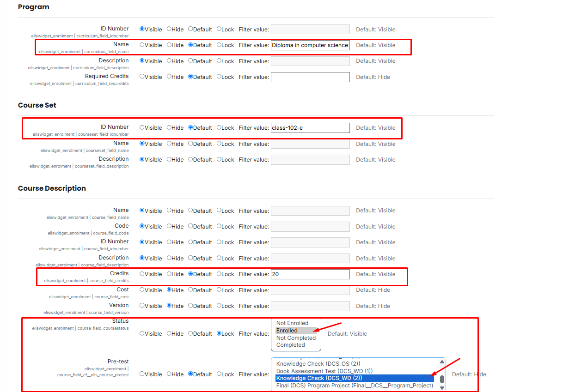Click the "Course Description" section heading
The width and height of the screenshot is (569, 392).
click(52, 188)
